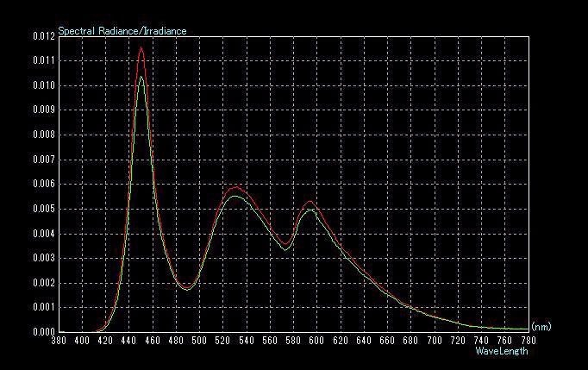588x370 pixels.
Task: Click the 680 wavelength tick label
Action: (x=410, y=341)
